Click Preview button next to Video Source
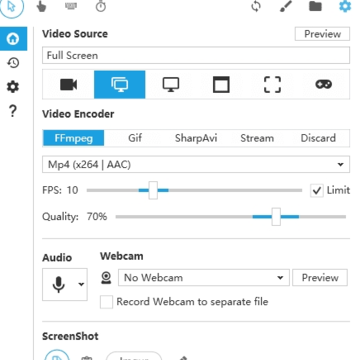 click(322, 34)
